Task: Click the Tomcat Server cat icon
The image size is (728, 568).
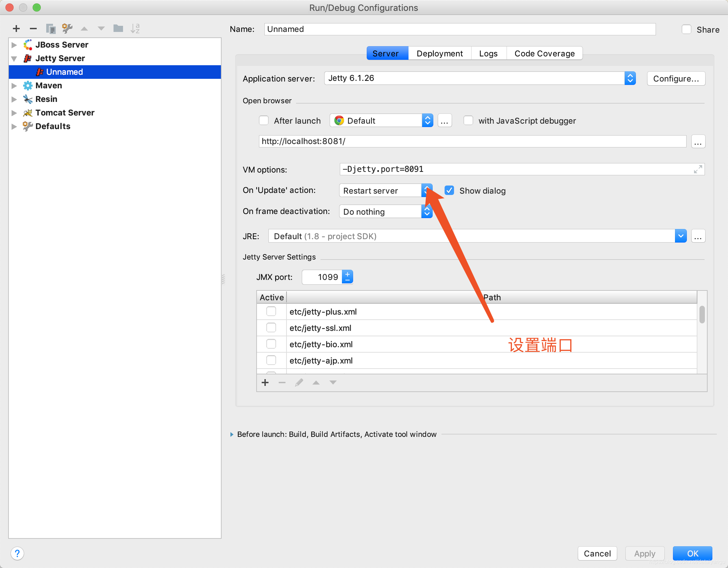Action: [28, 113]
